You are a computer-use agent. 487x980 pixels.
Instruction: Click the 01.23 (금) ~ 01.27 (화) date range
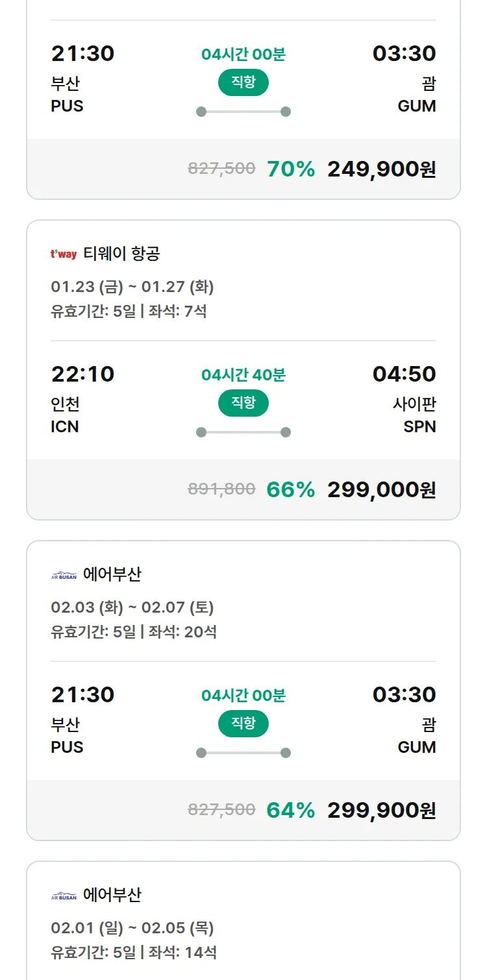tap(132, 286)
